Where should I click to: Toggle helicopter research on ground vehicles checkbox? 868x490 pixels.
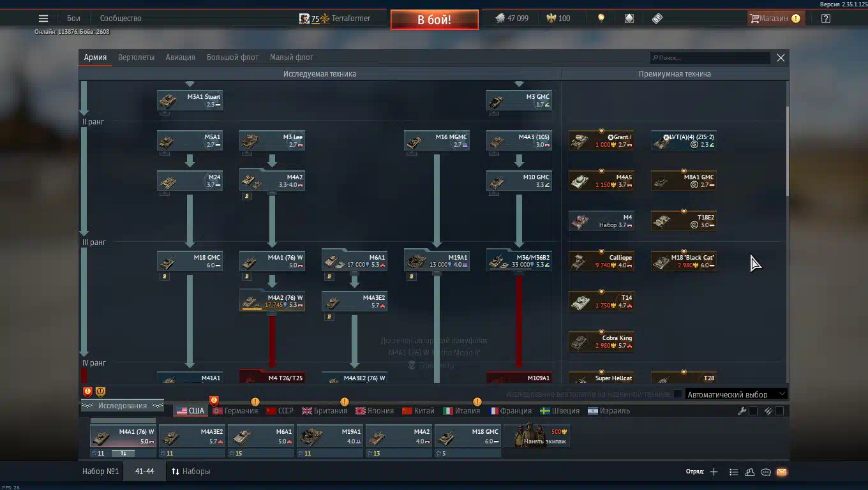tap(678, 394)
